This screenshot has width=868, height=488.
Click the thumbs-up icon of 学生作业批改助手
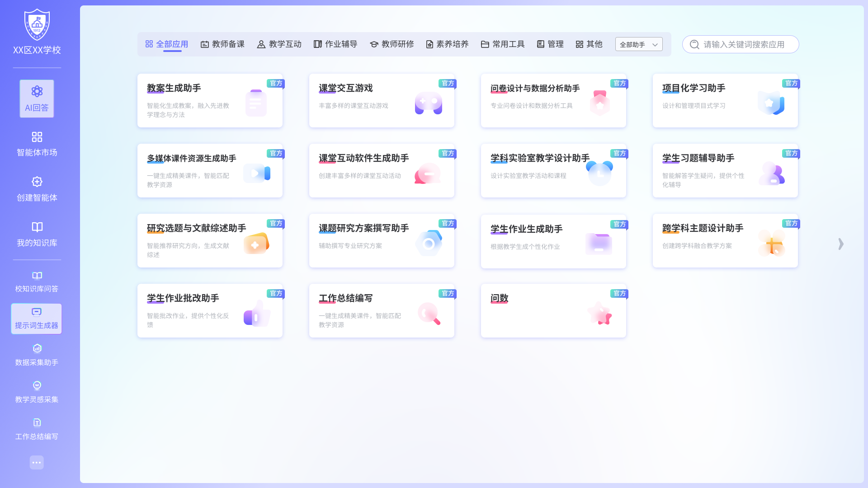coord(257,313)
